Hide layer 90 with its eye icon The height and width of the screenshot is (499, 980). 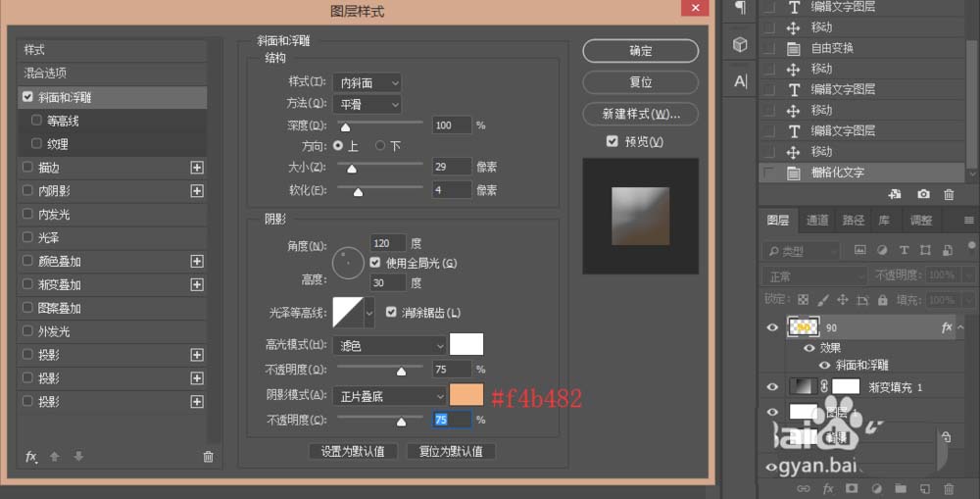click(x=772, y=327)
